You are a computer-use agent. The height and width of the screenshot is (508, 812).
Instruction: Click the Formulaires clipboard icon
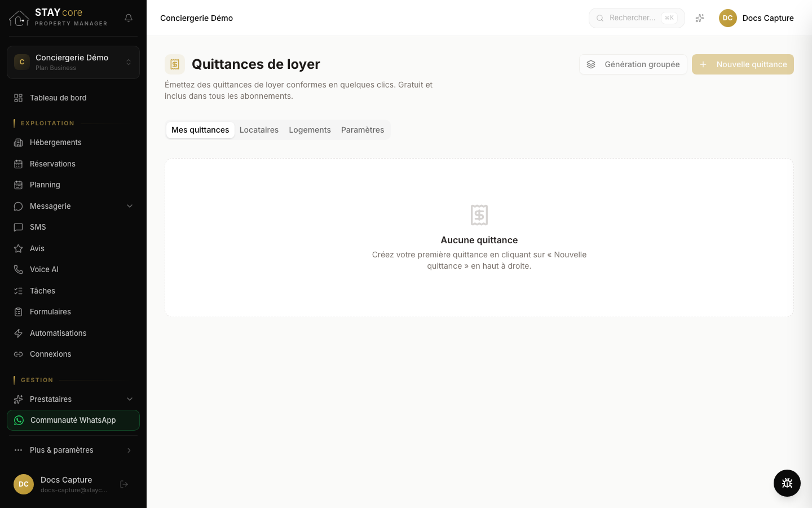click(18, 312)
